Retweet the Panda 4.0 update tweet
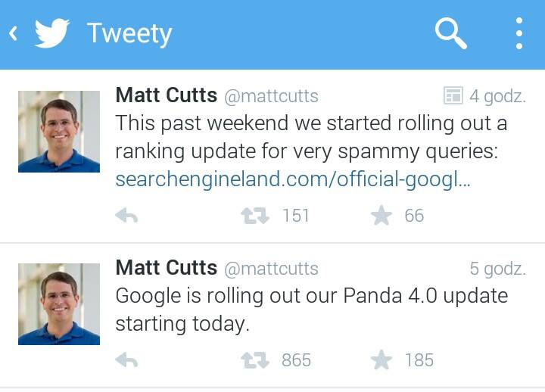Viewport: 545px width, 392px height. pyautogui.click(x=254, y=360)
